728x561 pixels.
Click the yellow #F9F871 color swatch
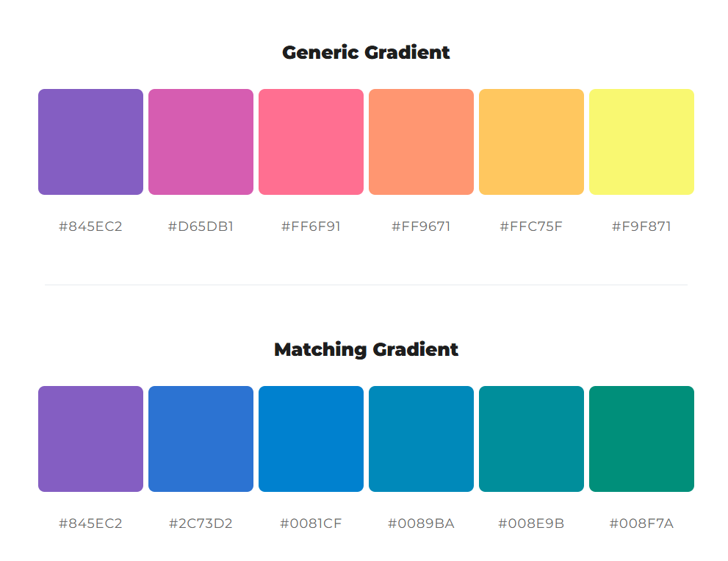[x=641, y=142]
